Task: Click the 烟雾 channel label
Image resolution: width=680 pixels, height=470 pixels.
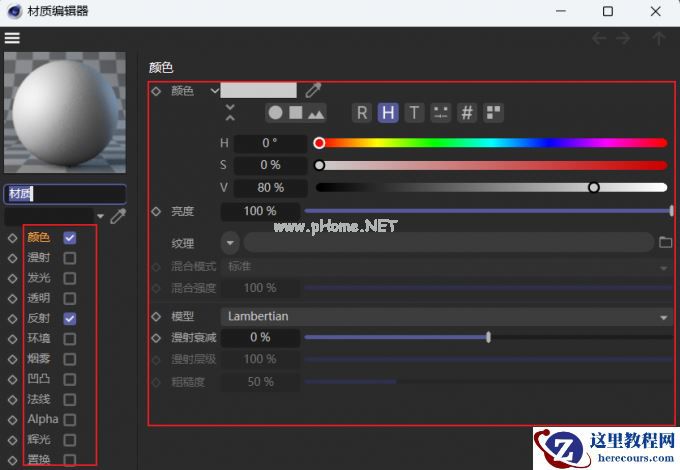Action: point(39,359)
